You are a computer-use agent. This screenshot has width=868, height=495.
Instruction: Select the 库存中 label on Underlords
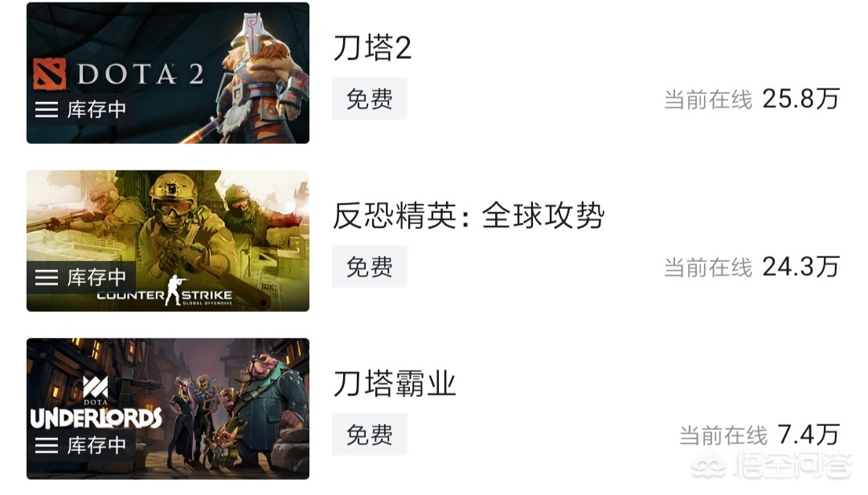click(x=97, y=445)
